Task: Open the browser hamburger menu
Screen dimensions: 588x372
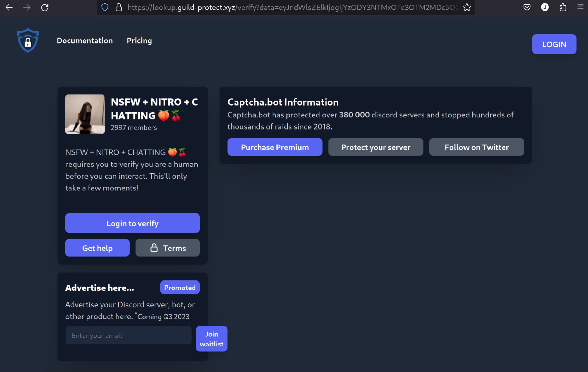Action: point(580,7)
